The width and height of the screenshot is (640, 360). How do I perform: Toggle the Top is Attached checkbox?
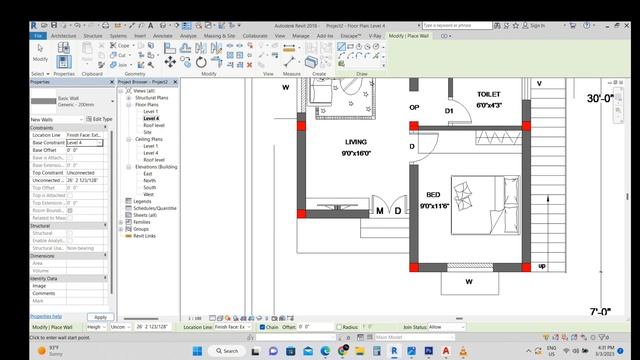tap(70, 196)
